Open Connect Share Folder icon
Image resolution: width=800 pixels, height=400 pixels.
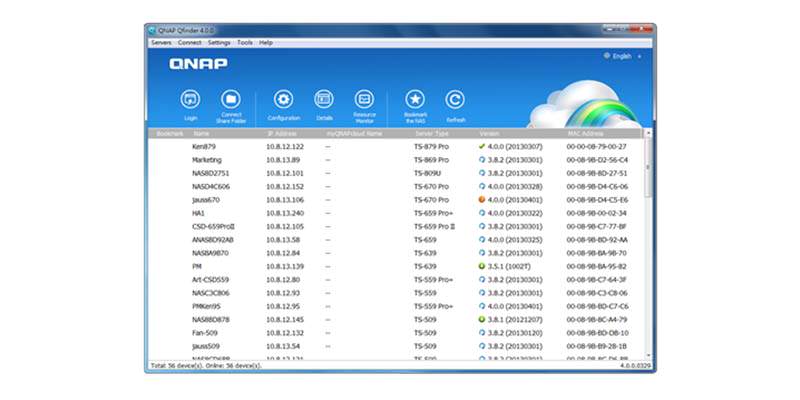(x=231, y=99)
